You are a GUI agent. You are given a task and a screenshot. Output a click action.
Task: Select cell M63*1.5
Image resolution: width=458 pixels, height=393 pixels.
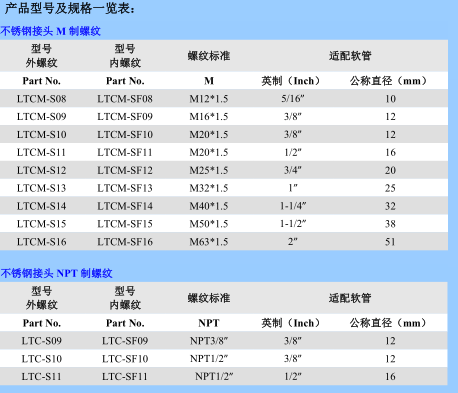click(209, 242)
